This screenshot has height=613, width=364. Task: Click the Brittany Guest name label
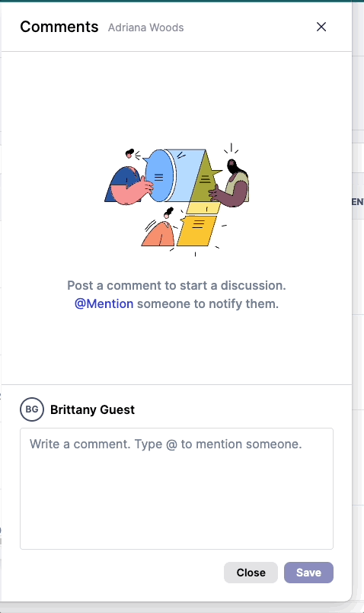pyautogui.click(x=93, y=409)
